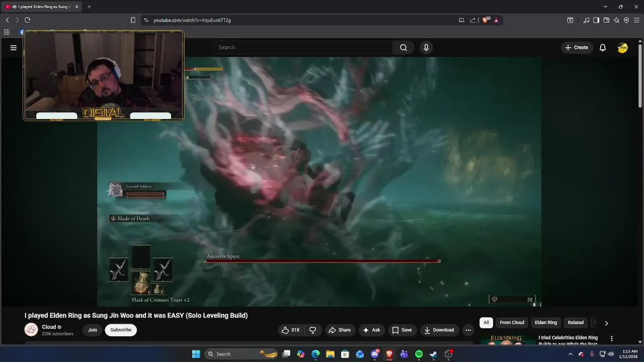Screen dimensions: 644x362
Task: Open the Cloud channel name link
Action: pyautogui.click(x=49, y=327)
